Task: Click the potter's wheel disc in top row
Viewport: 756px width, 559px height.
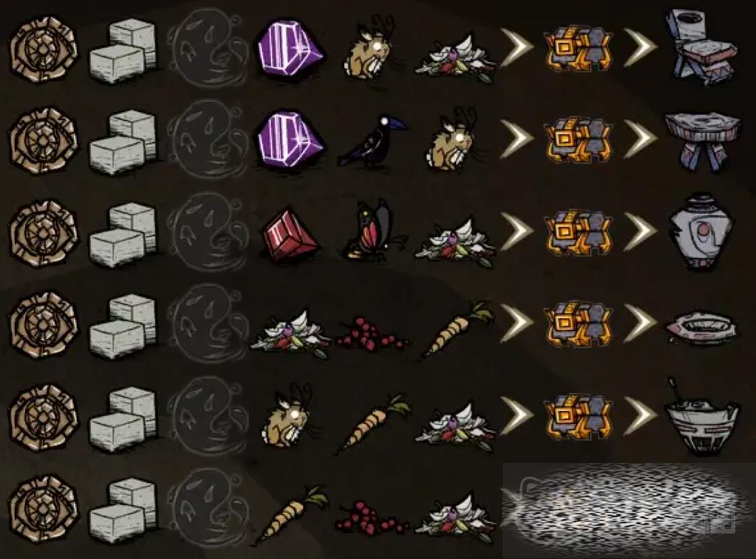Action: [x=43, y=50]
